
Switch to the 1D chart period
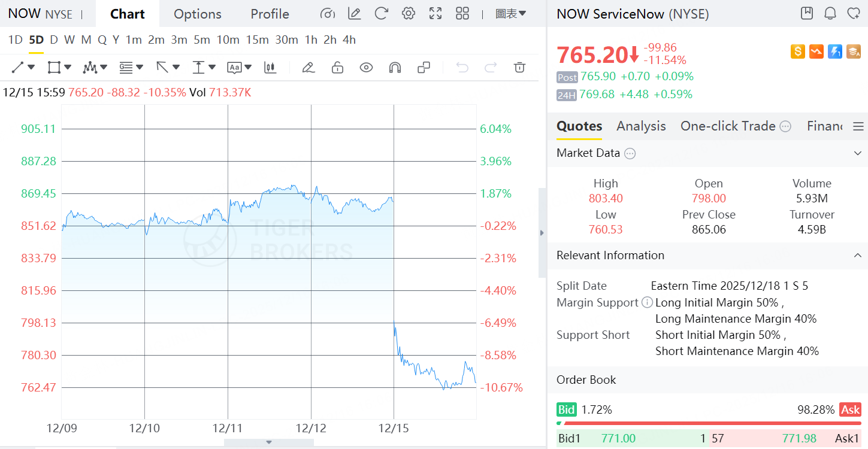coord(15,40)
